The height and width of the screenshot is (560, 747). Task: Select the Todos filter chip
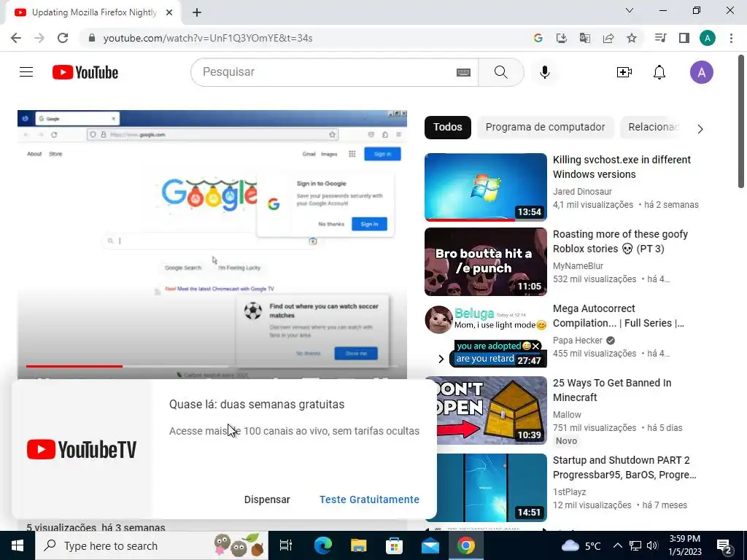click(448, 127)
